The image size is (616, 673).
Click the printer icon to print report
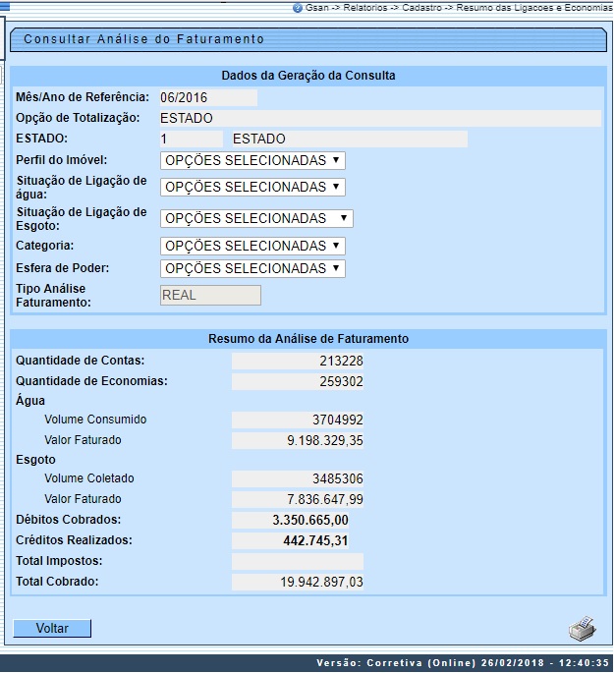(582, 628)
